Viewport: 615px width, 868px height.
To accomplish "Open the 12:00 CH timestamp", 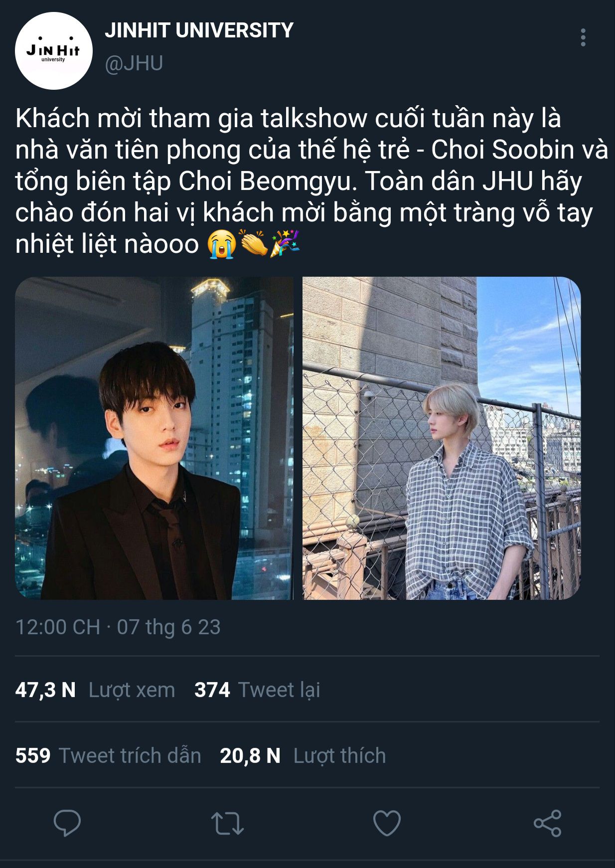I will point(58,627).
